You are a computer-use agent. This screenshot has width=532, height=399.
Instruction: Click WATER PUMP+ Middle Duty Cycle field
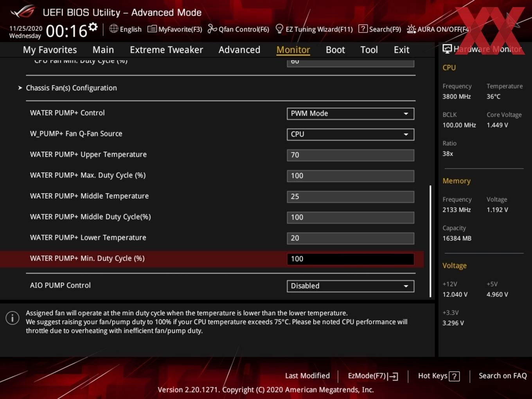pyautogui.click(x=350, y=217)
